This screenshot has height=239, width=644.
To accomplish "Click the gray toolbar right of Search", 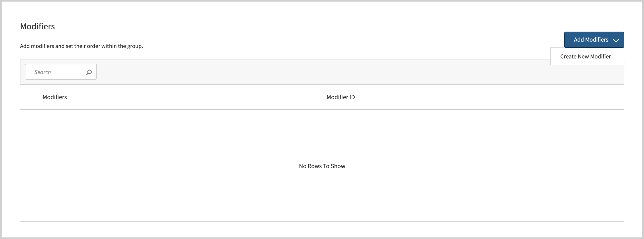I will click(x=300, y=72).
